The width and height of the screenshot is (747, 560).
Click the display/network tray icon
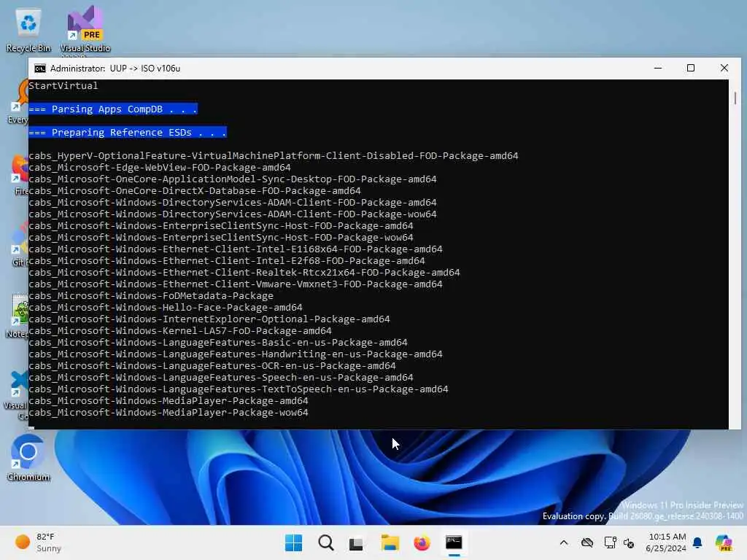[x=610, y=542]
